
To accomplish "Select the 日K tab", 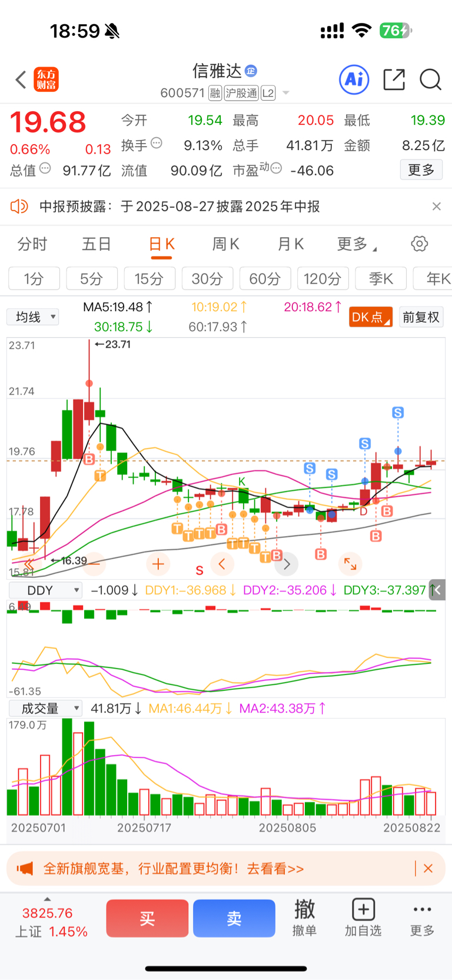I will click(162, 244).
